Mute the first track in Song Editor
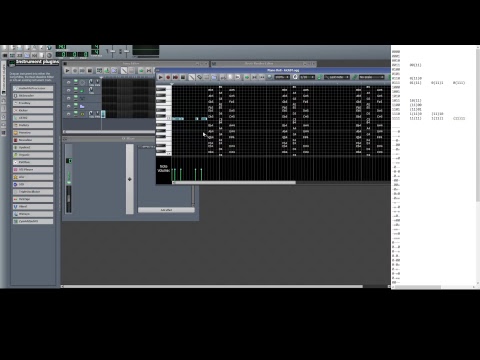Viewport: 480px width, 360px height. (76, 81)
